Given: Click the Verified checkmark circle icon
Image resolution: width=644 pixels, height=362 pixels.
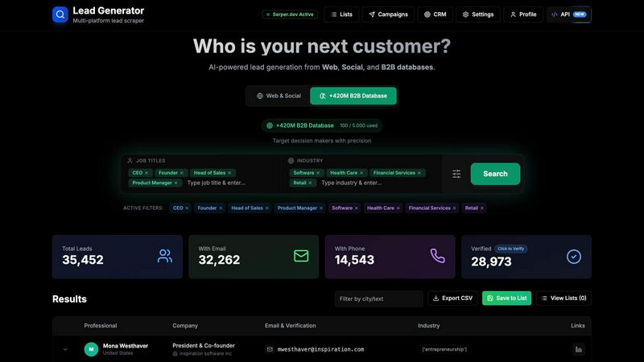Looking at the screenshot, I should pos(574,257).
